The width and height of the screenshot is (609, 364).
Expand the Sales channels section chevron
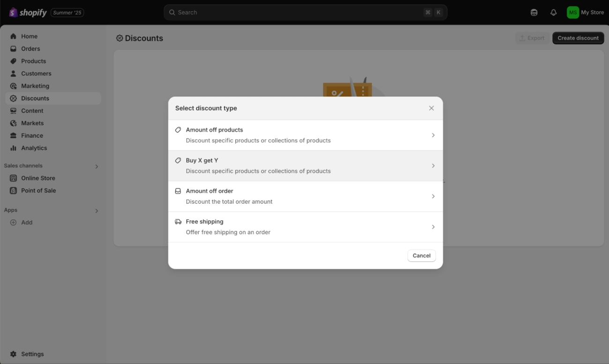click(x=97, y=166)
